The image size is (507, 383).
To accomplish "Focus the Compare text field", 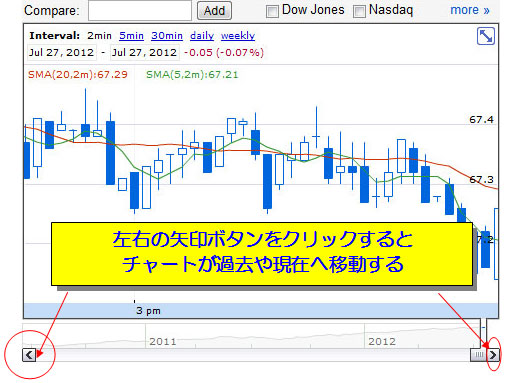I will click(x=140, y=11).
